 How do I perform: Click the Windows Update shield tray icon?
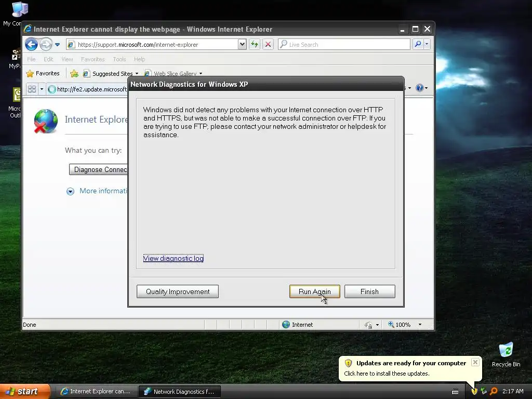tap(474, 392)
